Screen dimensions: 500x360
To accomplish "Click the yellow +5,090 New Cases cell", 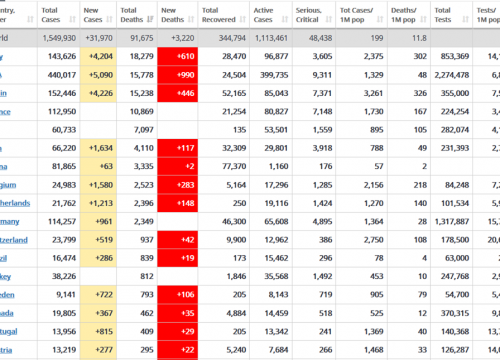I will pos(98,75).
